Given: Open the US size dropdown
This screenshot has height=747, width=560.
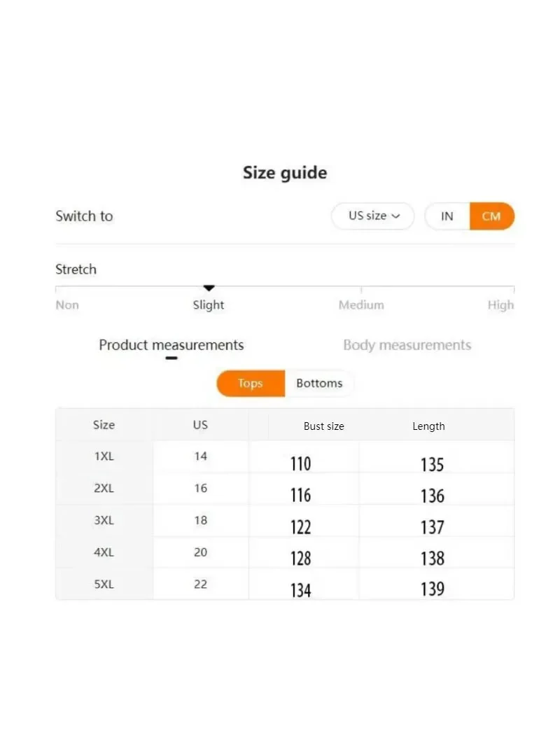Looking at the screenshot, I should click(372, 216).
